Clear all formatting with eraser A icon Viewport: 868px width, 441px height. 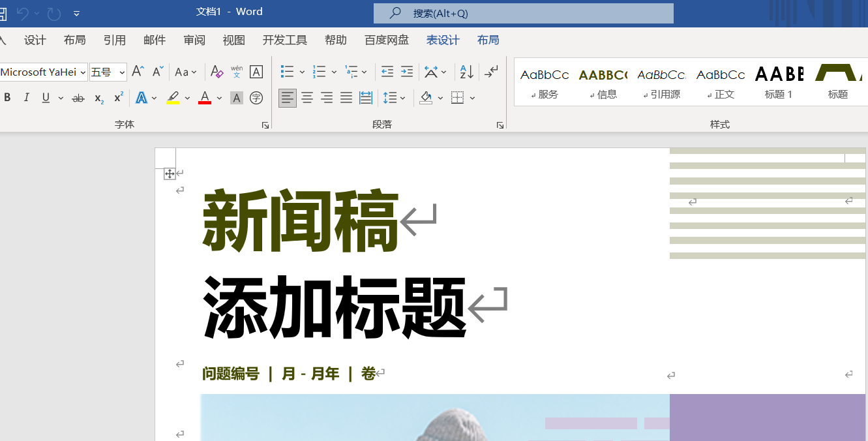tap(217, 72)
